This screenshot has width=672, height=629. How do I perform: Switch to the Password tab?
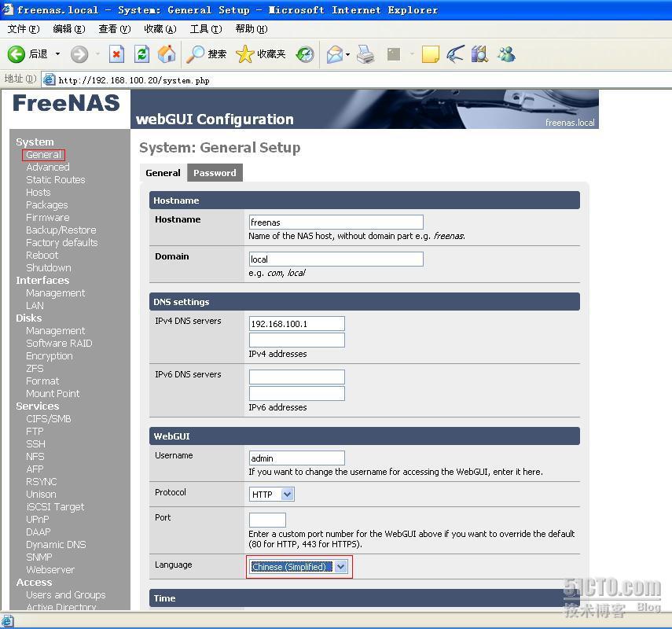point(215,173)
